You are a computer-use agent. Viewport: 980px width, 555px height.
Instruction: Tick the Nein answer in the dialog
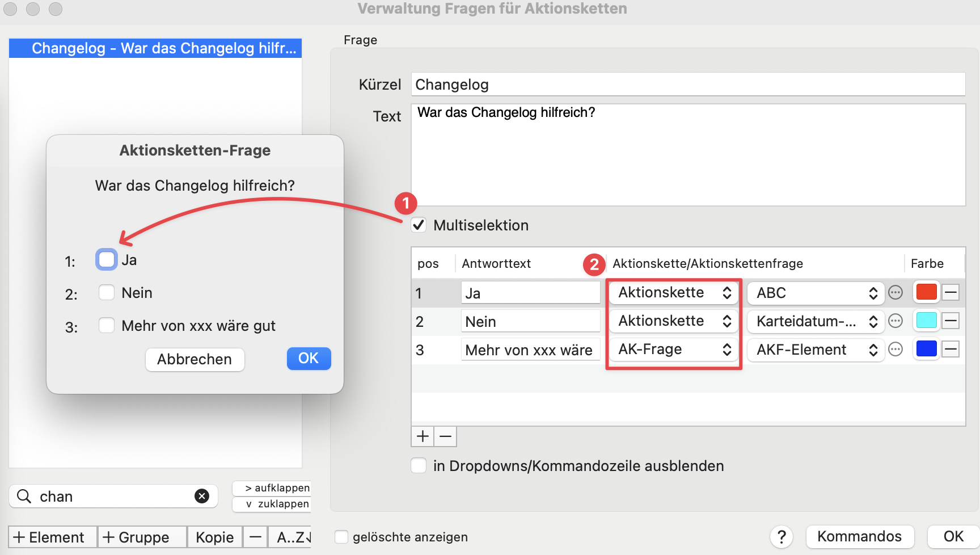pos(107,293)
